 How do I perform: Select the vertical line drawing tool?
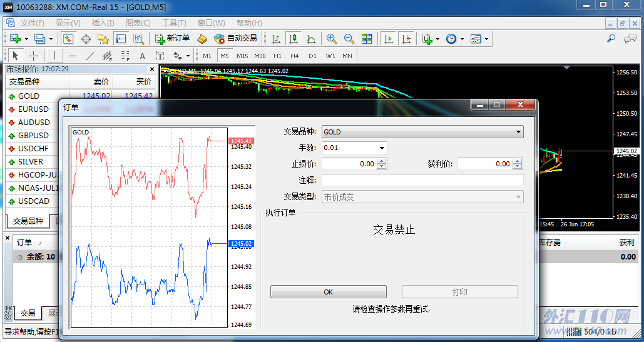click(55, 56)
